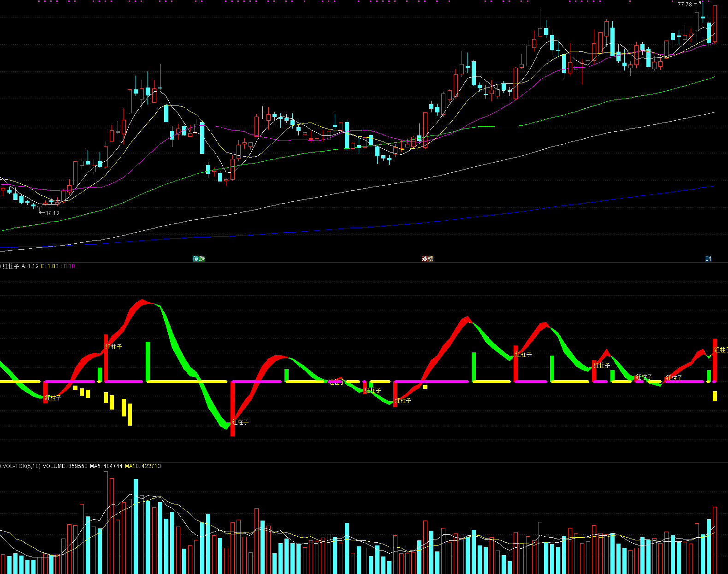The height and width of the screenshot is (574, 728).
Task: Click the VOLUME: 659558 readout
Action: (x=65, y=466)
